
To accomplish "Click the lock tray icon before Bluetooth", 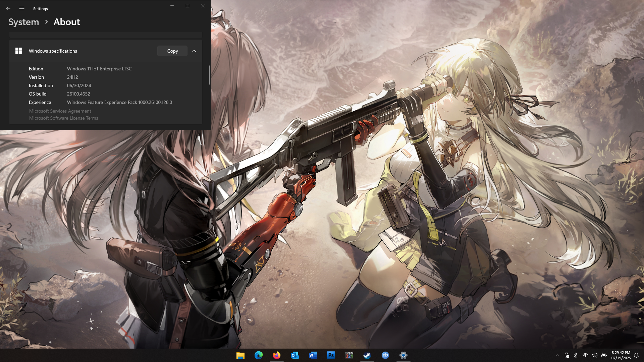I will coord(567,355).
